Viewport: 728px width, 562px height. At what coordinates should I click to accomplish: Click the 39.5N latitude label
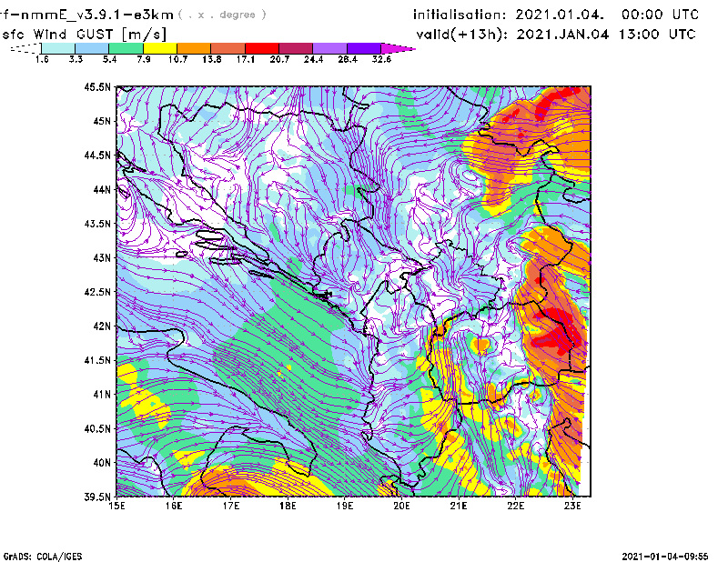click(97, 497)
